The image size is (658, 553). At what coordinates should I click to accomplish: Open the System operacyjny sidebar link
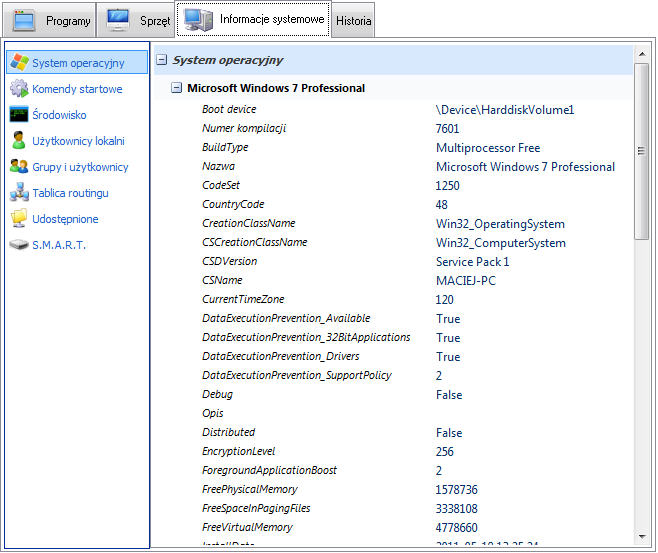coord(78,63)
